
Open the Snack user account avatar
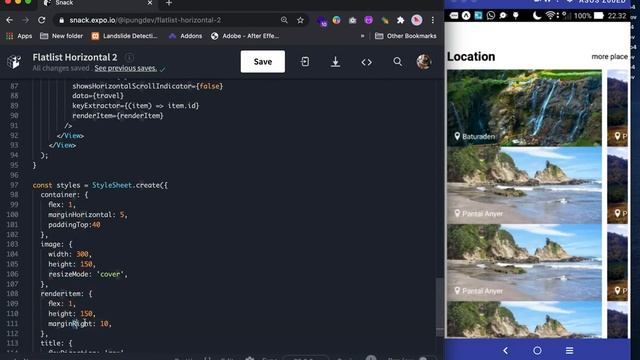pos(424,62)
